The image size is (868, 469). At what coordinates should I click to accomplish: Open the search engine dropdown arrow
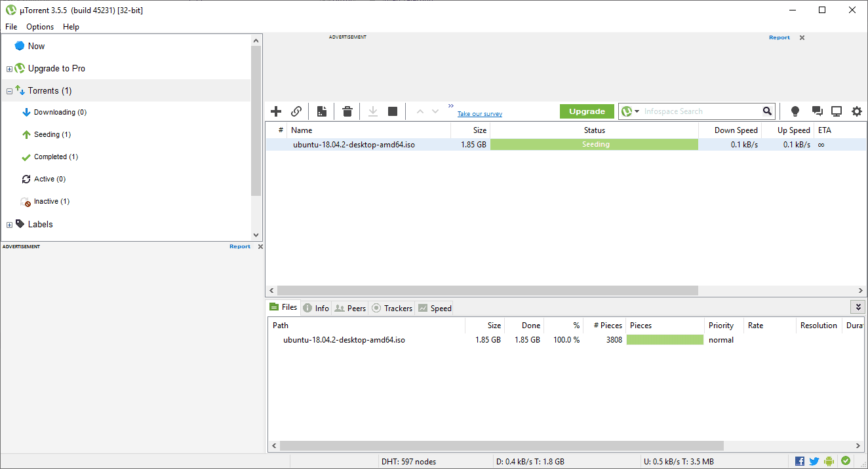pos(637,111)
